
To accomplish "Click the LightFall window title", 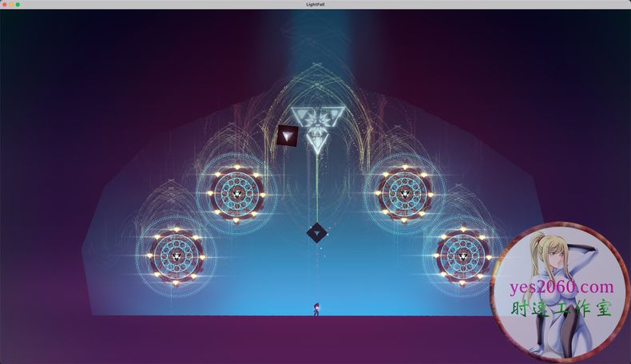I will [x=315, y=5].
